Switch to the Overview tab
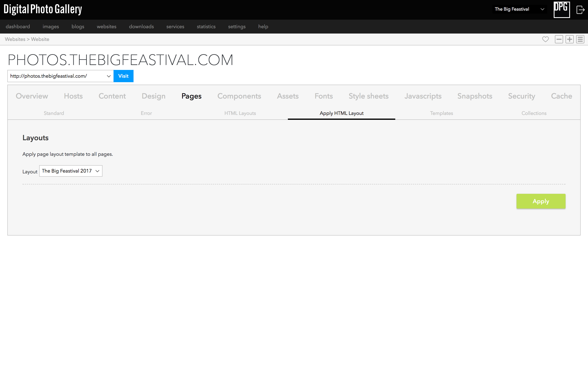Screen dimensions: 588x368 (x=32, y=96)
